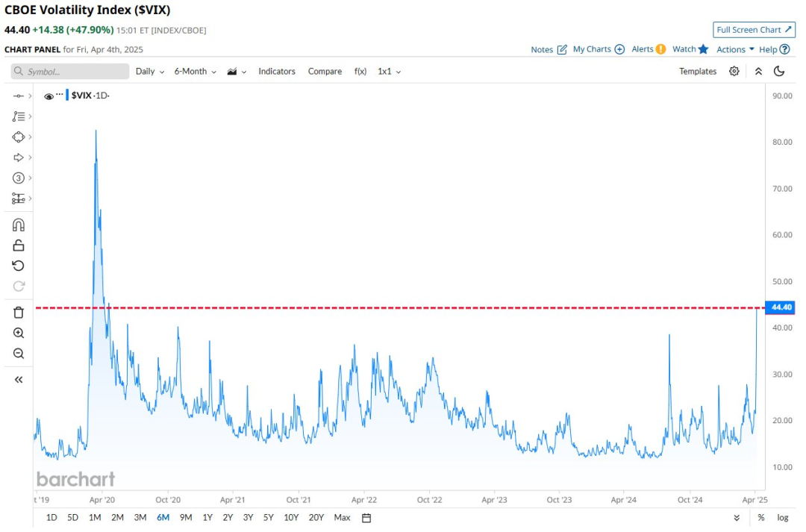This screenshot has width=806, height=532.
Task: Click the 44.40 price label on axis
Action: click(x=781, y=307)
